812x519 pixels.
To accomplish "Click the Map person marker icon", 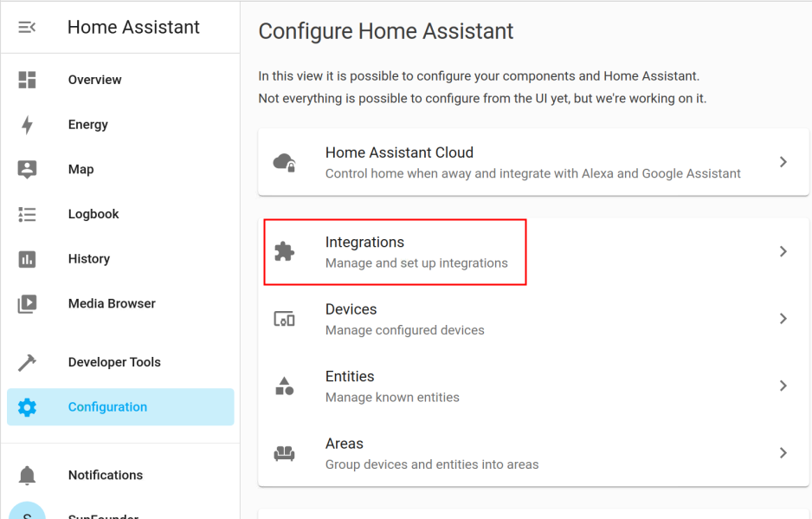I will tap(27, 170).
